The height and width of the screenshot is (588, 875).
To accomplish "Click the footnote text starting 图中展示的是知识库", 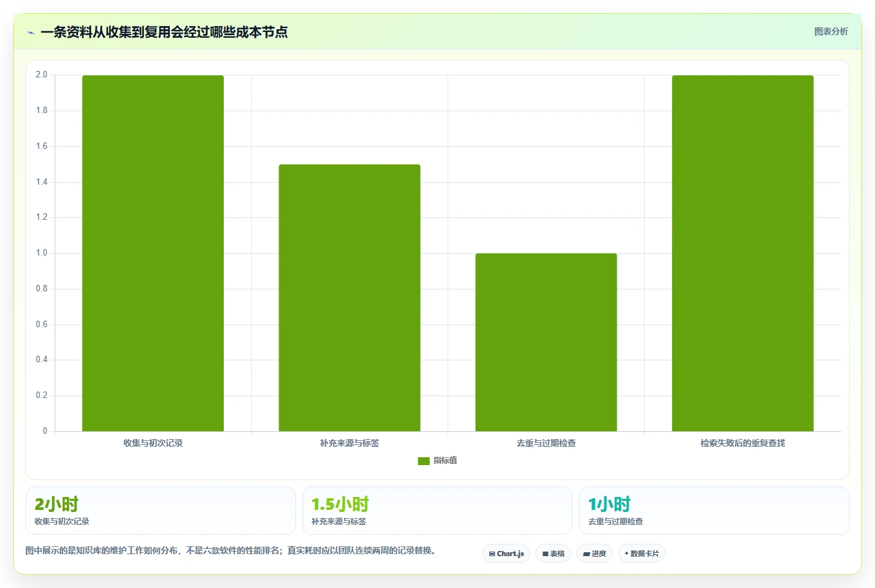I will point(231,550).
